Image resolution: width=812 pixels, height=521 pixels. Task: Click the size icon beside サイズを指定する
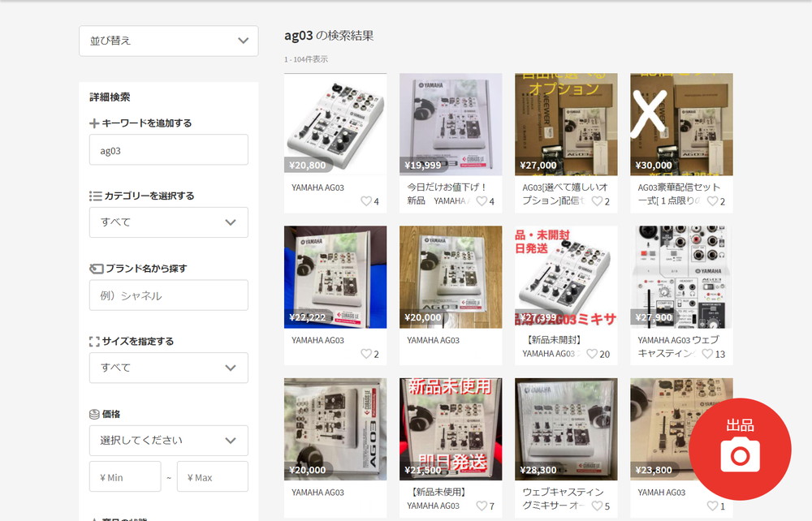pyautogui.click(x=94, y=342)
